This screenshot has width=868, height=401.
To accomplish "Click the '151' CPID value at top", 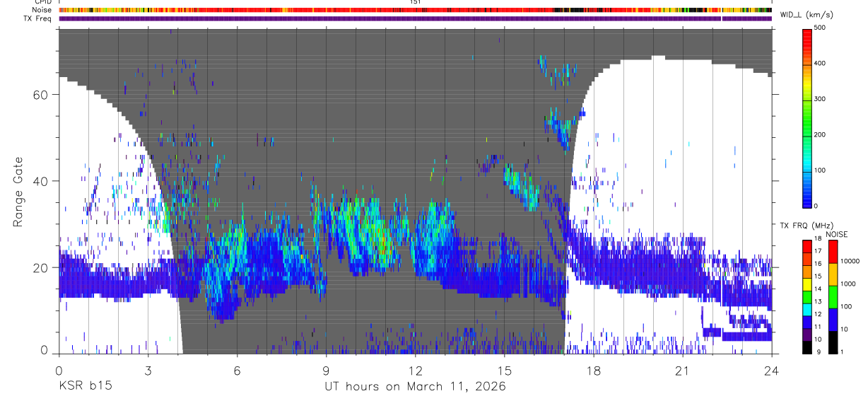I will coord(416,2).
